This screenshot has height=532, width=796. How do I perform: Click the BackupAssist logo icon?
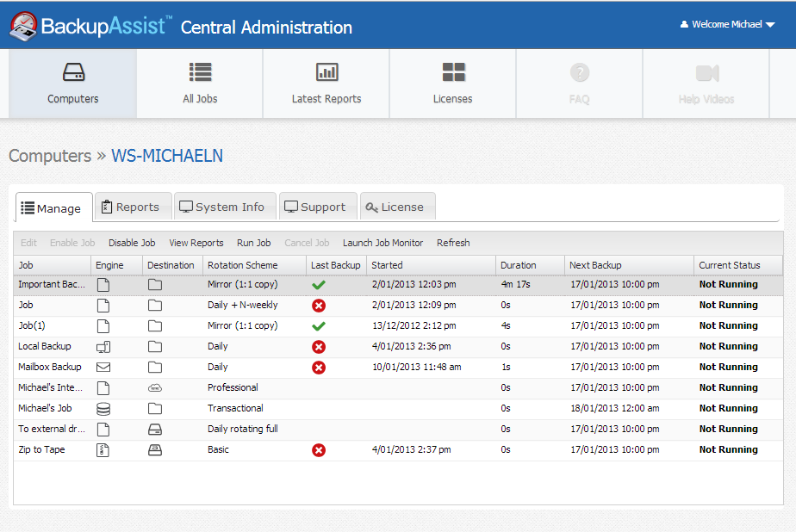tap(23, 27)
